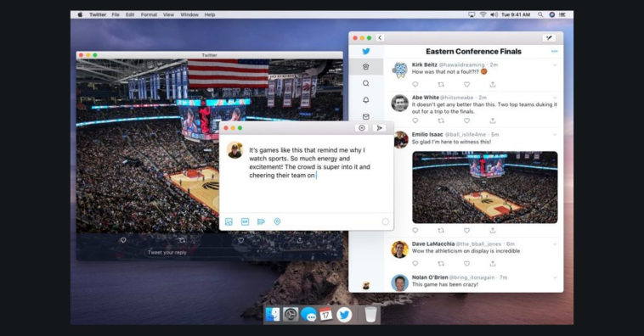Open the Search icon in Twitter sidebar
Viewport: 644px width, 336px height.
pos(365,83)
